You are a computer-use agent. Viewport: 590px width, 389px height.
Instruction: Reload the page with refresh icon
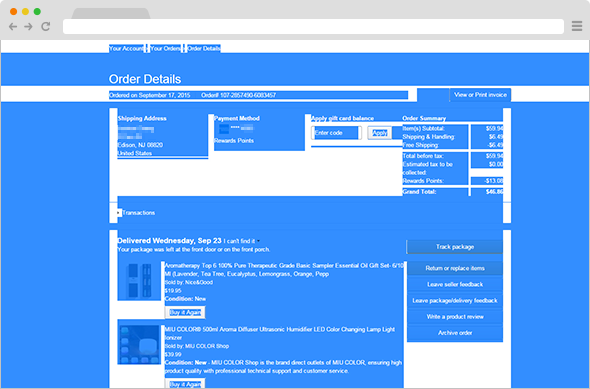pos(46,26)
